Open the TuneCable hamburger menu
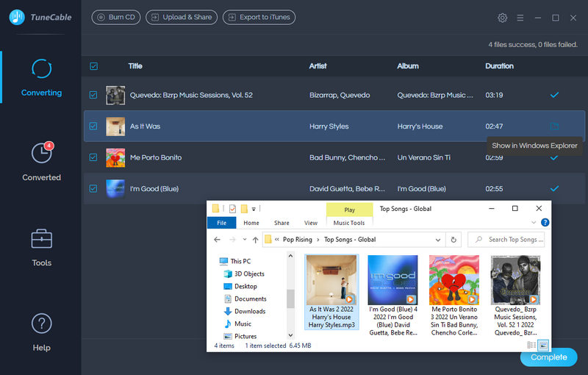This screenshot has width=588, height=375. pos(520,18)
